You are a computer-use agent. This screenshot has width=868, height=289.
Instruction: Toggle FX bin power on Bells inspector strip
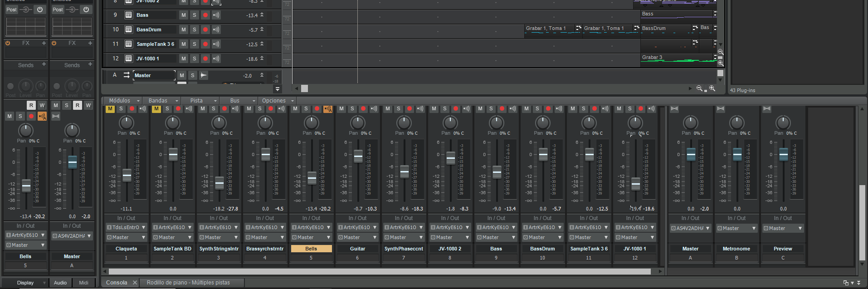(8, 43)
